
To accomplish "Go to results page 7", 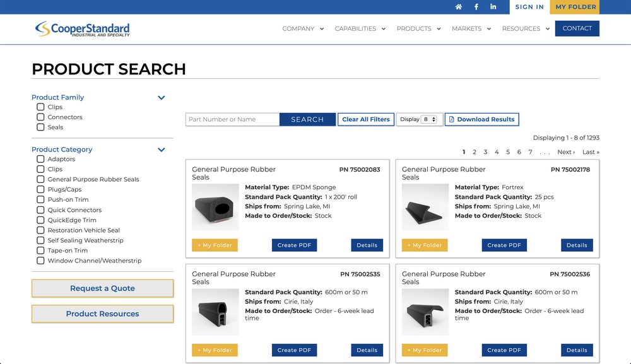I will 531,152.
